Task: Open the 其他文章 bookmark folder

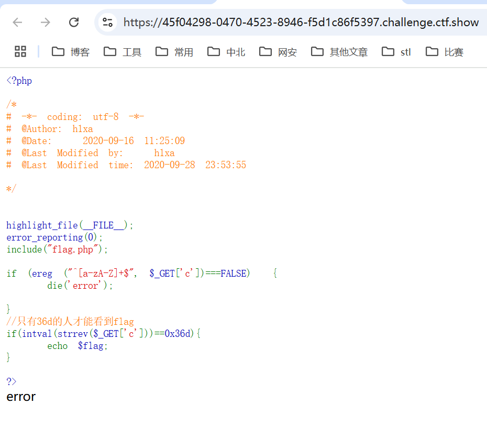Action: click(x=339, y=52)
